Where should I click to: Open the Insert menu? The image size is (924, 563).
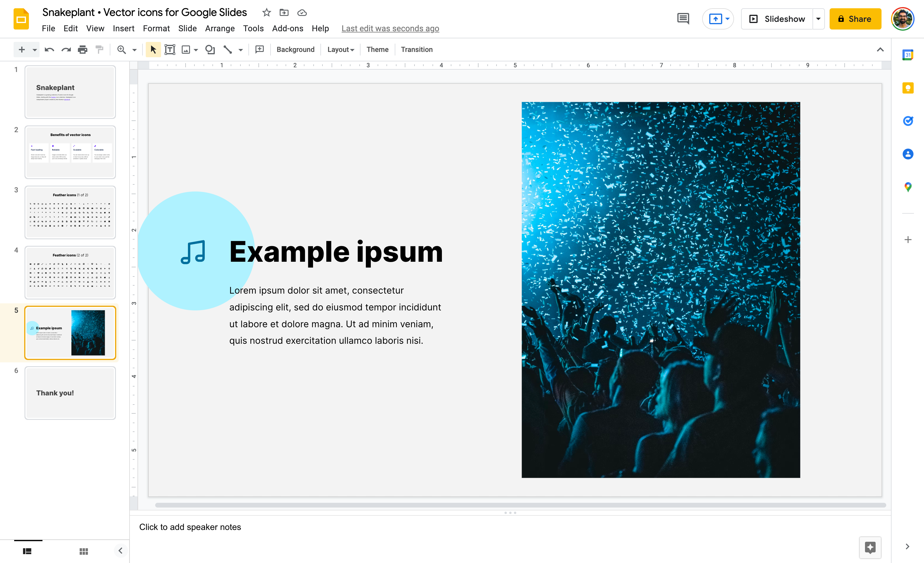[x=123, y=29]
